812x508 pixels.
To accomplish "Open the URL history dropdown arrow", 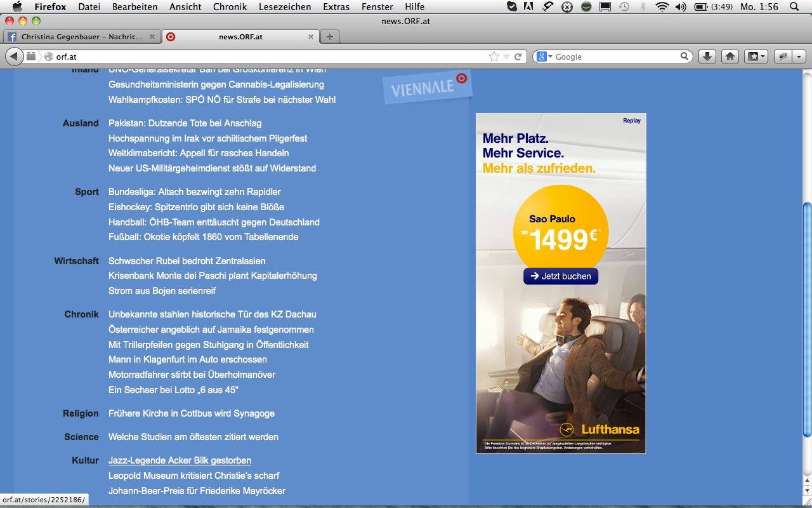I will pos(506,57).
